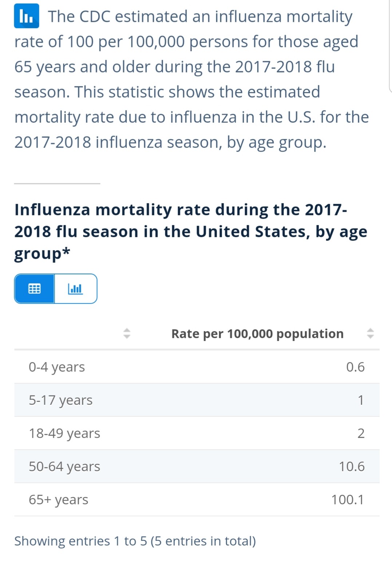Click the blue statistic chart icon
Screen dimensions: 392x563
(x=26, y=16)
